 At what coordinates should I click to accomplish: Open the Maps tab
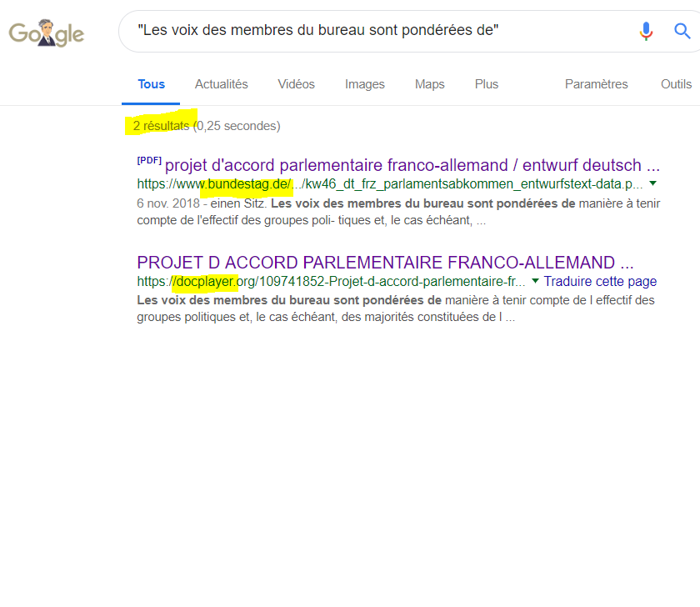(429, 84)
